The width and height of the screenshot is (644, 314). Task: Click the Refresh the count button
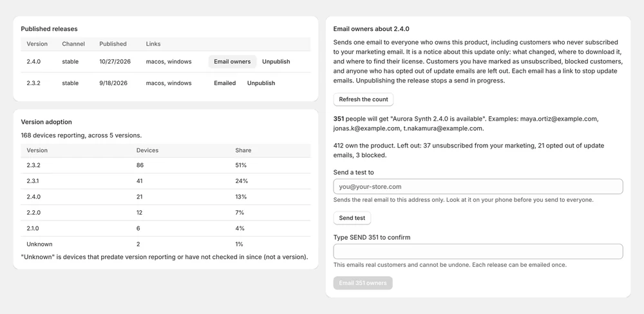coord(363,99)
